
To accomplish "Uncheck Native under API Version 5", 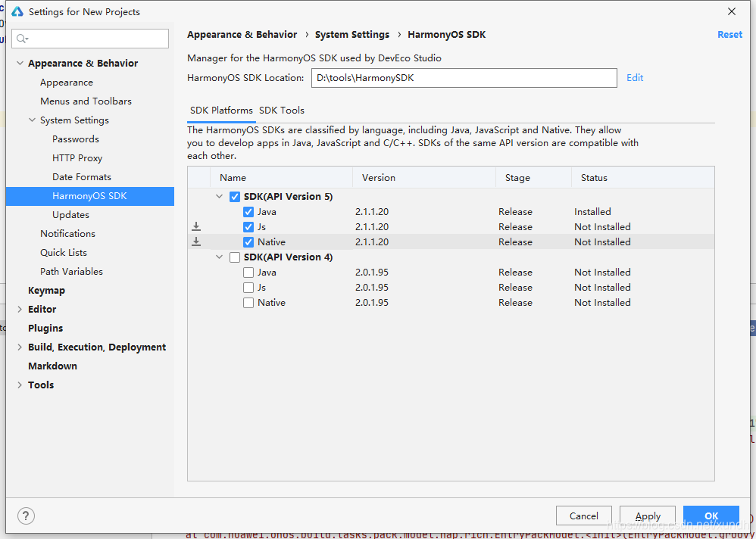I will click(x=248, y=241).
